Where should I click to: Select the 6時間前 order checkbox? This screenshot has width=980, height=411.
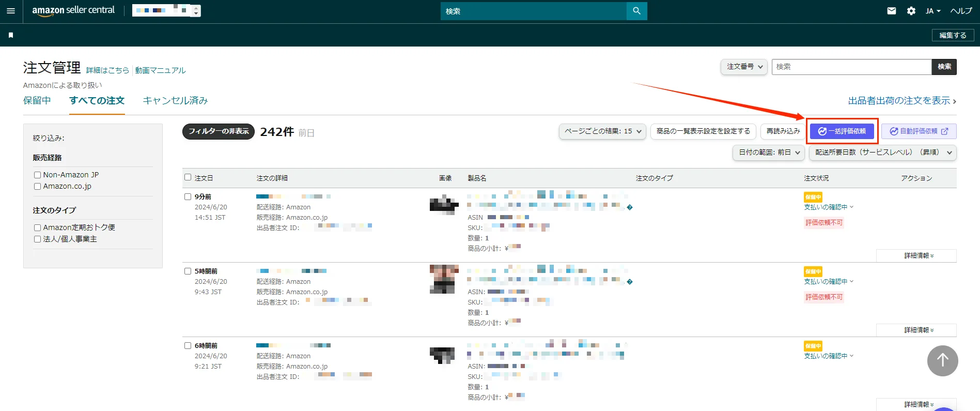click(188, 345)
